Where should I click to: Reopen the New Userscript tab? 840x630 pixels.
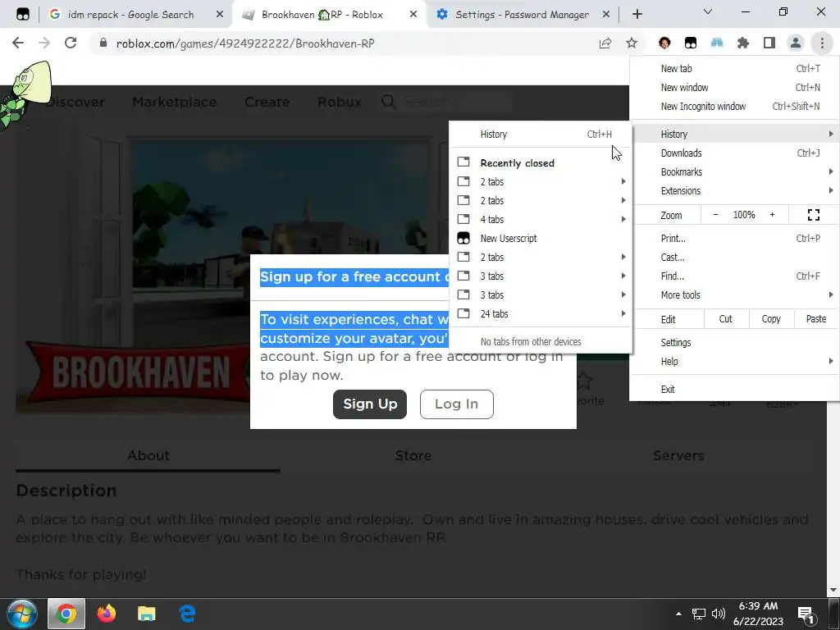tap(541, 239)
